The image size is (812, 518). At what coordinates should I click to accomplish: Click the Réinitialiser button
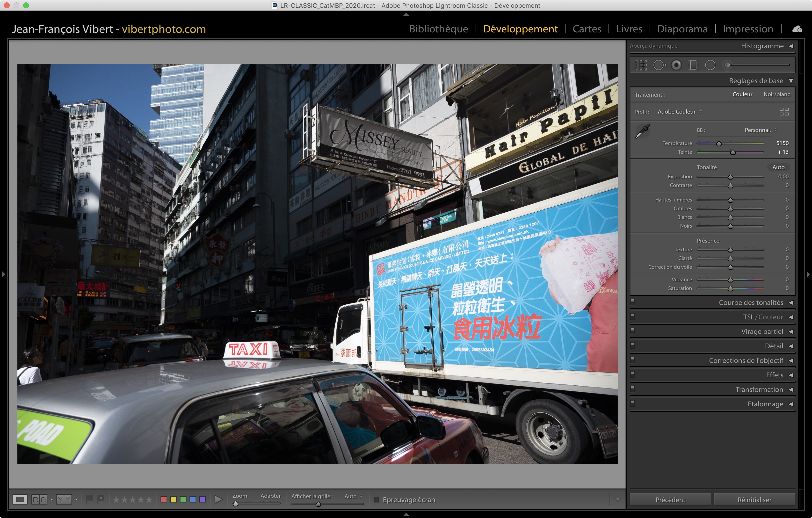click(754, 499)
